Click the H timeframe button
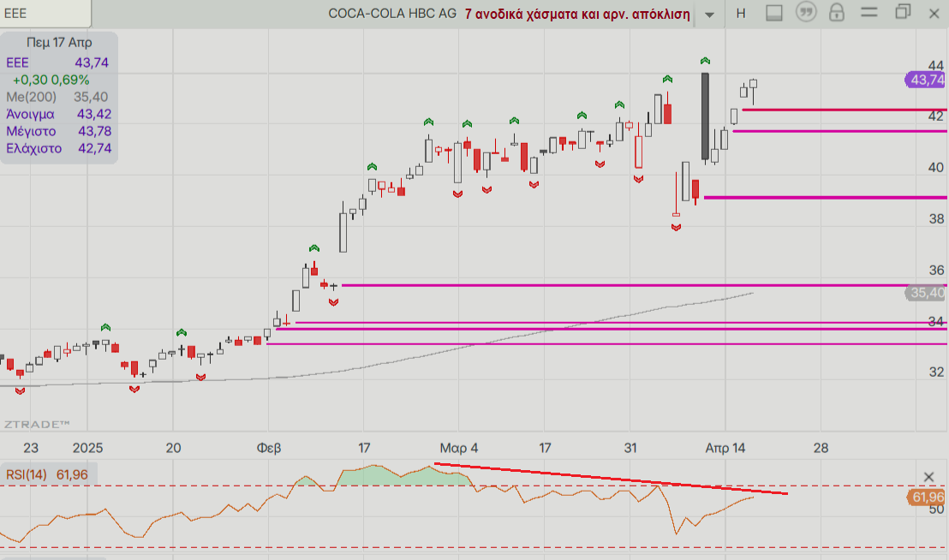949x560 pixels. click(741, 14)
